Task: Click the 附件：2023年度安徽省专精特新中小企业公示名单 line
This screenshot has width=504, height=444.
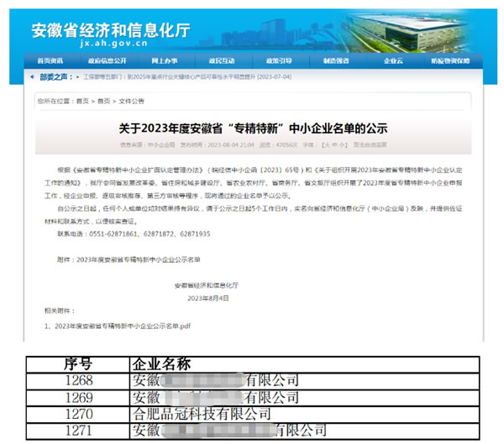Action: coord(129,259)
